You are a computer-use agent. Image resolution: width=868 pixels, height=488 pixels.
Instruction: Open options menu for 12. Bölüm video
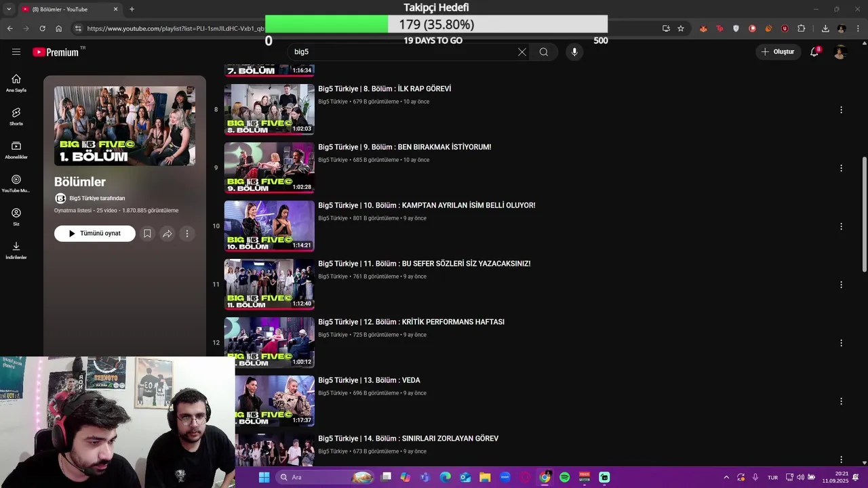[841, 343]
